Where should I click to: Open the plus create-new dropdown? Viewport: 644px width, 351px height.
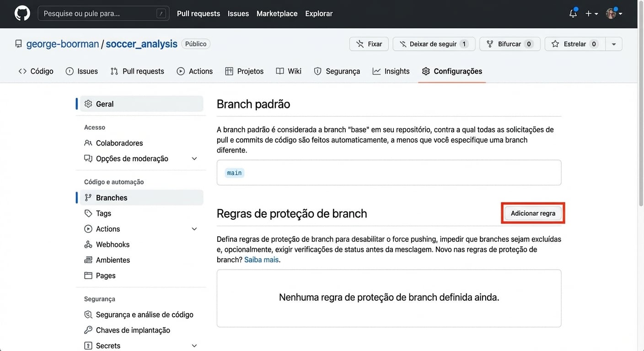point(591,14)
